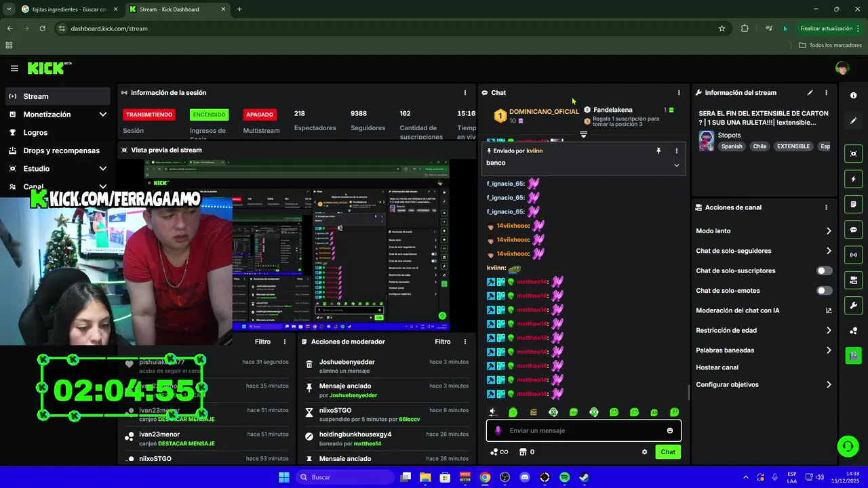Click the chat panel scrollbar
868x488 pixels.
coord(688,392)
